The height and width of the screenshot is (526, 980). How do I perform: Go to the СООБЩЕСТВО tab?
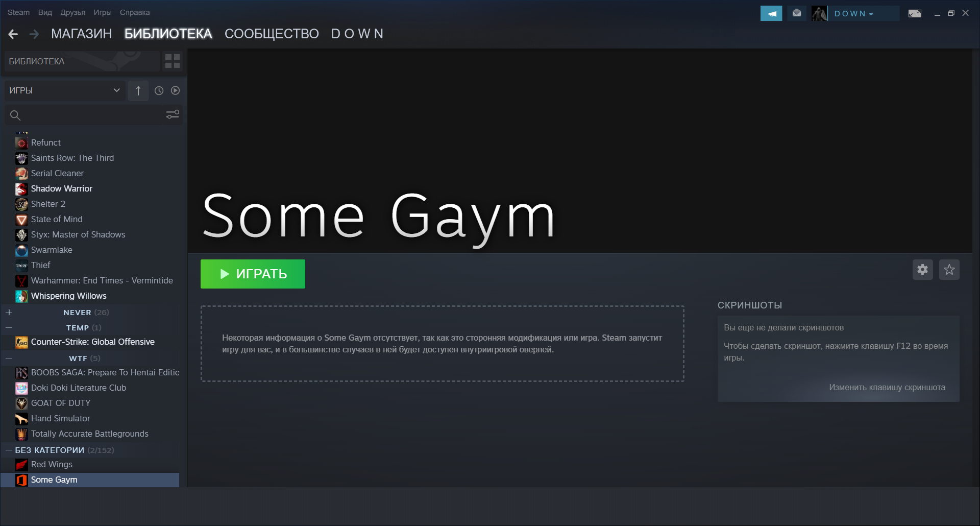point(272,34)
